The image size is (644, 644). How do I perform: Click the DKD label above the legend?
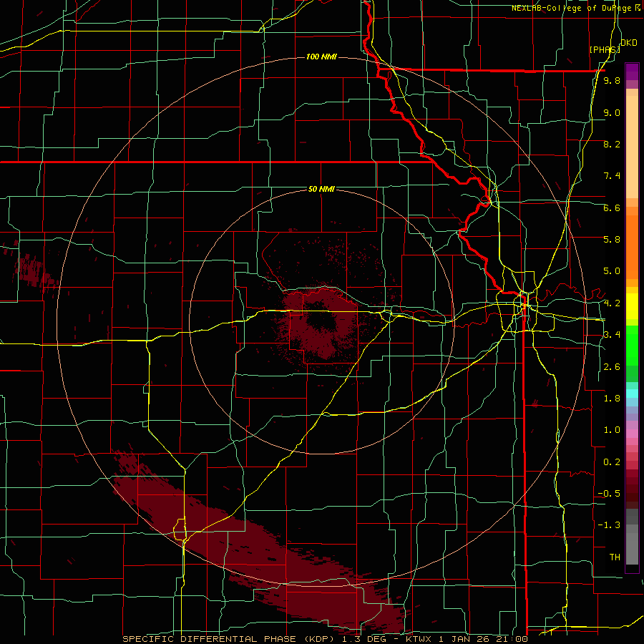pos(629,43)
